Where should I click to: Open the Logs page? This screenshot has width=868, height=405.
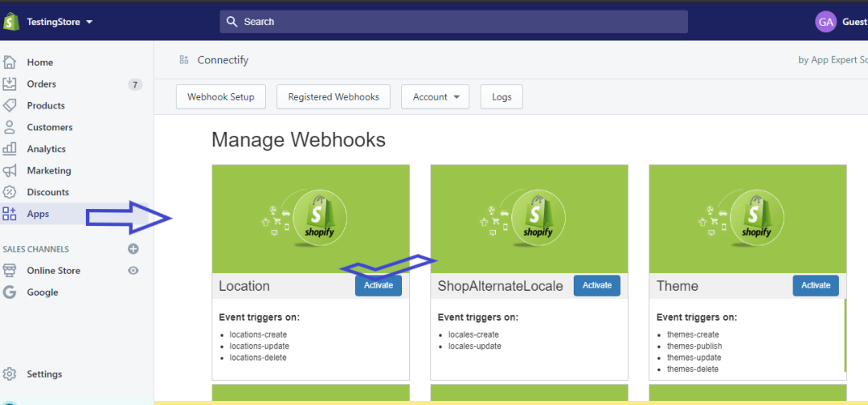click(x=502, y=96)
